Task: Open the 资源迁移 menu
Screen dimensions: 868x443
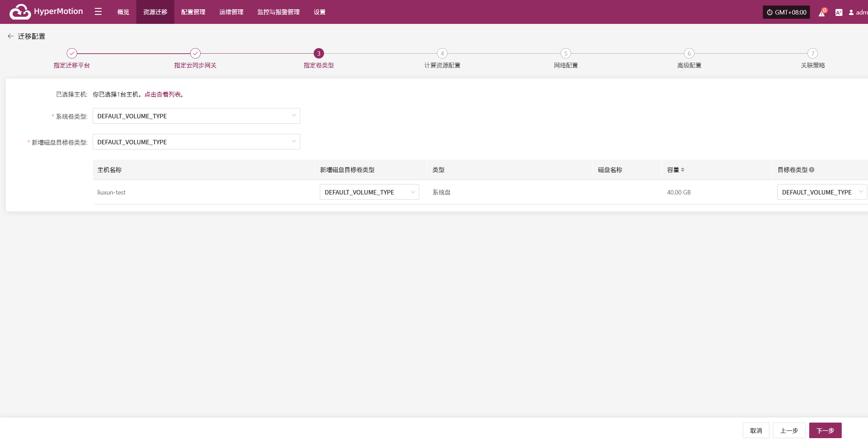Action: pos(155,12)
